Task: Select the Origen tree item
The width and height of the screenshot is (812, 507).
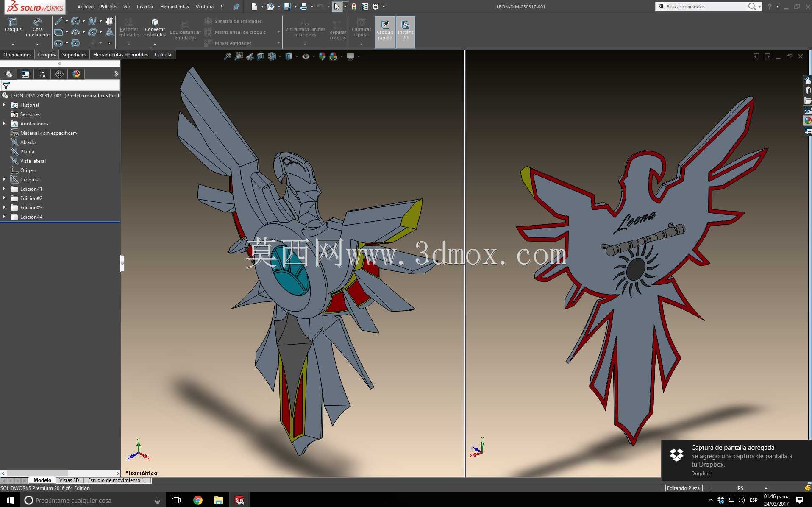Action: click(x=28, y=170)
